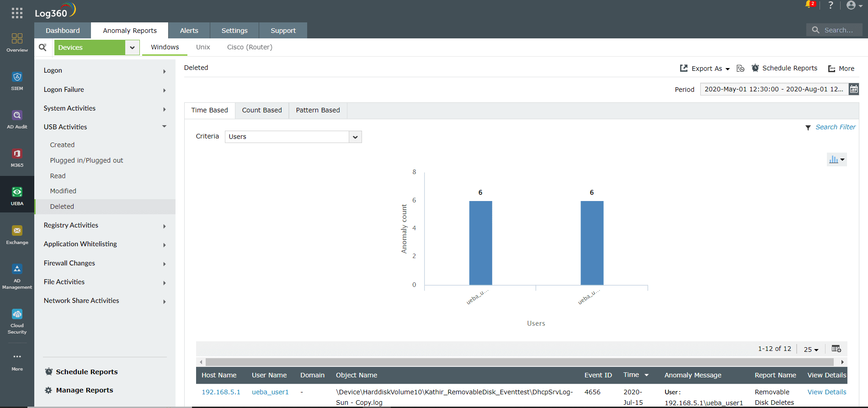Screen dimensions: 868x408
Task: Change rows per page from 25
Action: click(811, 349)
